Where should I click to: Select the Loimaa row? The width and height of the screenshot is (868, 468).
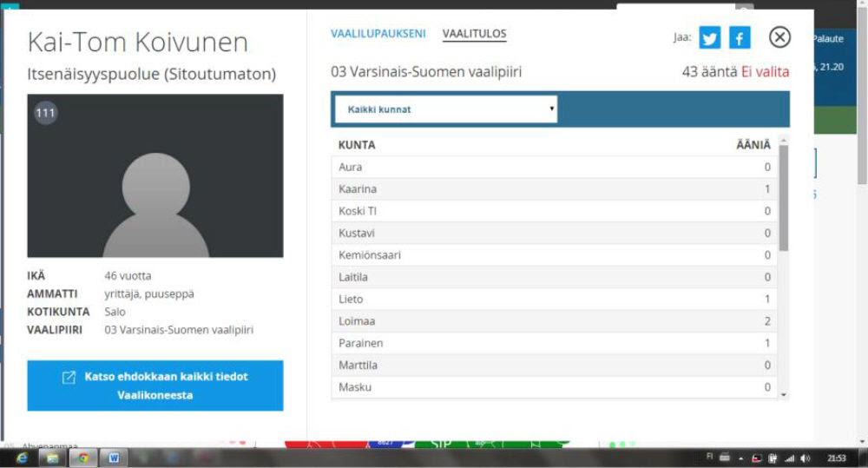(x=554, y=321)
